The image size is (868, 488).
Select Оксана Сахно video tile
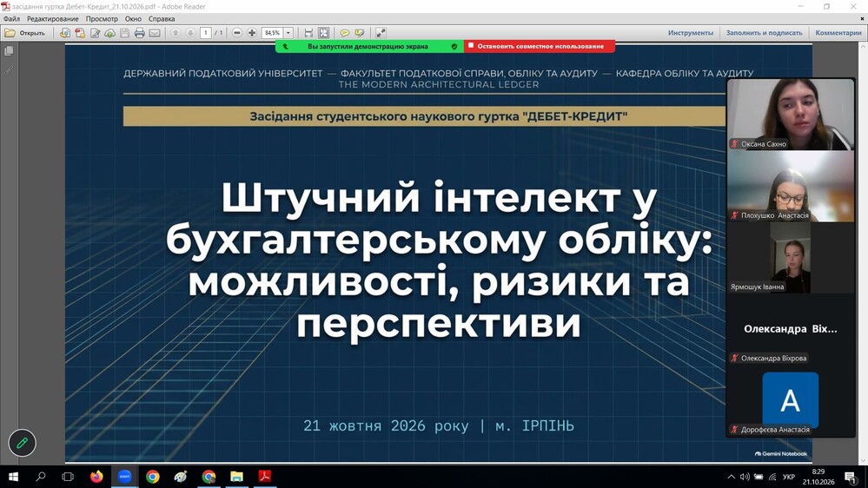(791, 114)
